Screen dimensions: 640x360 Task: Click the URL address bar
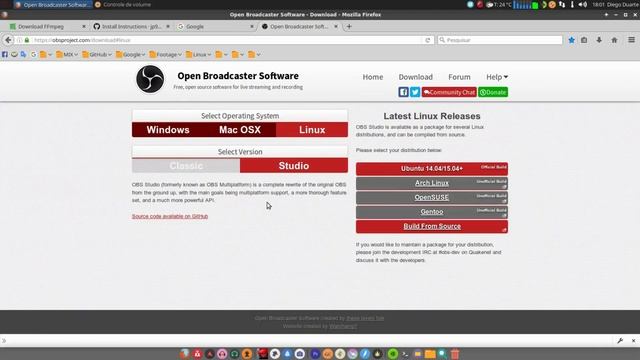[224, 40]
